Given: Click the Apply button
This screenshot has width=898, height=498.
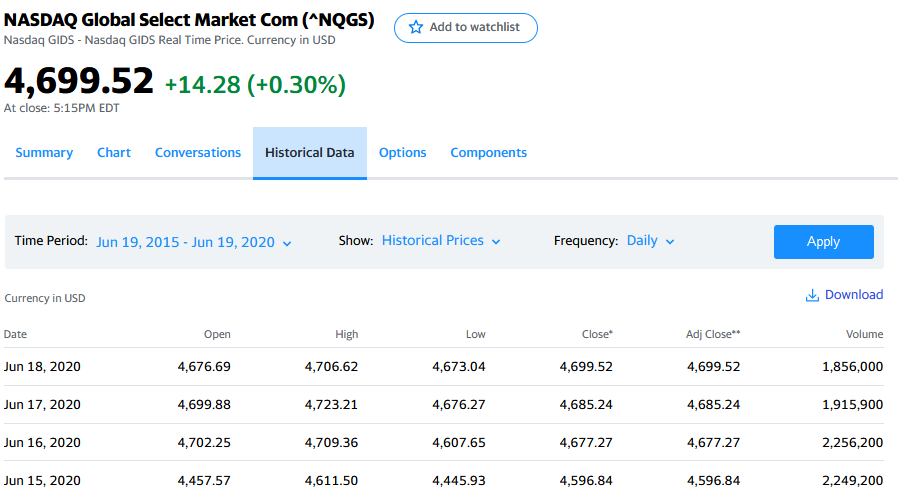Looking at the screenshot, I should pos(824,242).
